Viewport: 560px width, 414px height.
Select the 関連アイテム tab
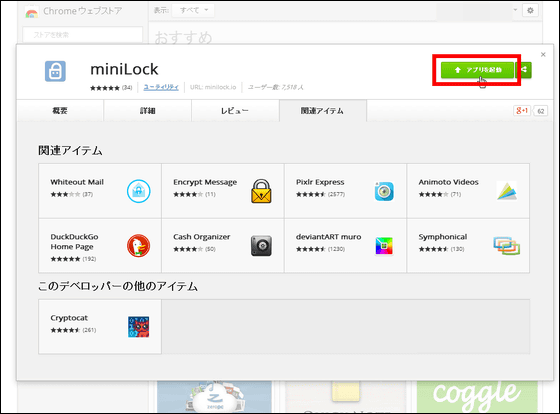click(322, 111)
